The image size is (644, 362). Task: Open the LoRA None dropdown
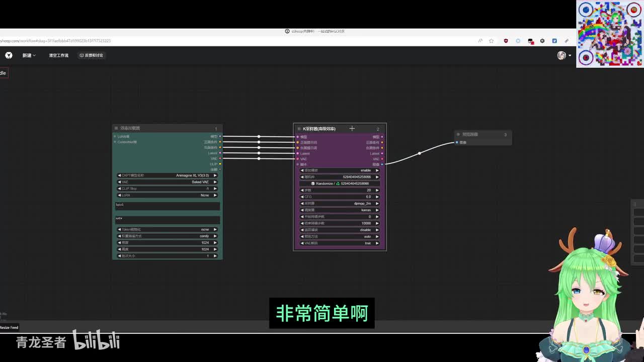[167, 195]
